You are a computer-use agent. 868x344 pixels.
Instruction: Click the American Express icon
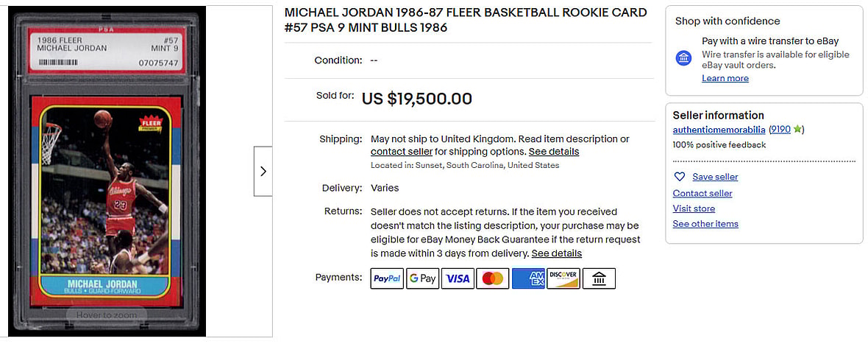[x=528, y=278]
